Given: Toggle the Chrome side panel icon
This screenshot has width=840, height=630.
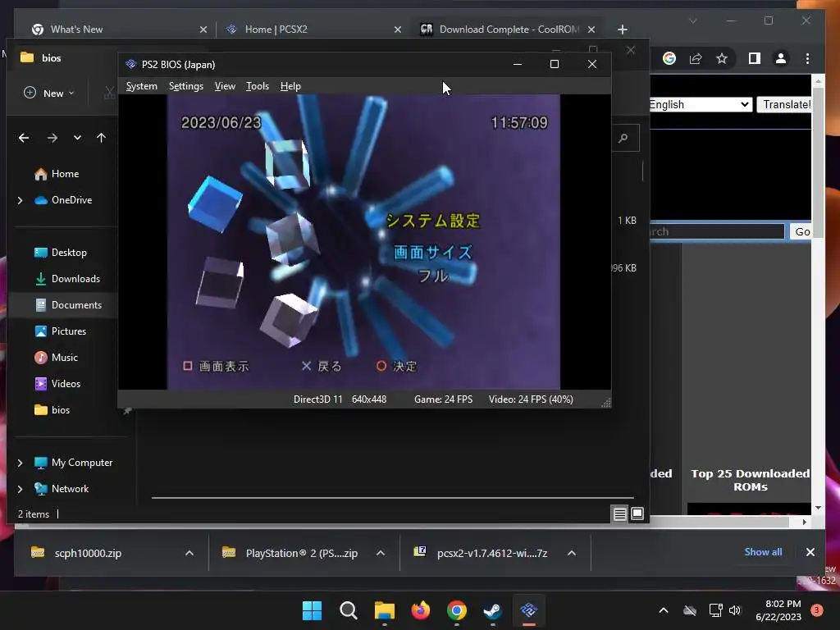Looking at the screenshot, I should click(755, 58).
